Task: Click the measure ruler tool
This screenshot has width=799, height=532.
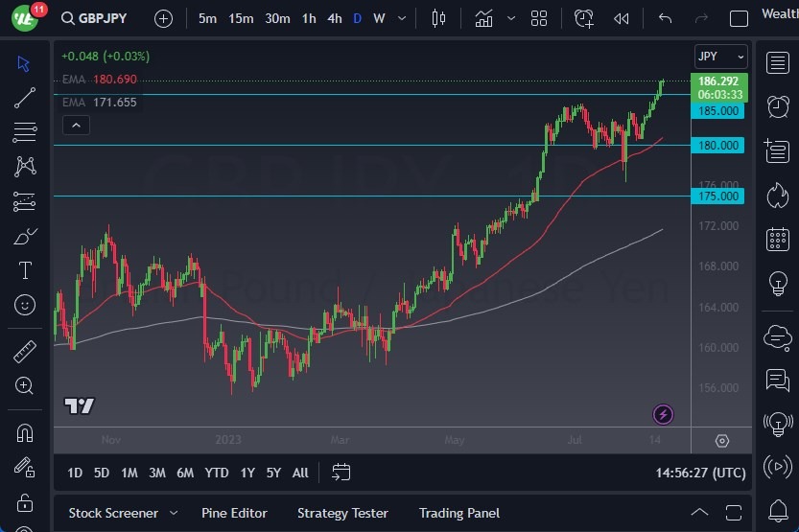Action: 25,351
